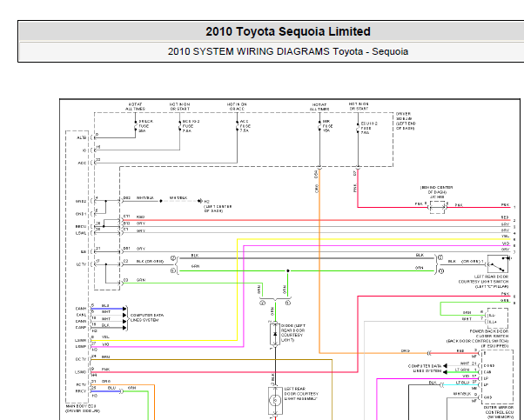Click the 'Hot In ON or ACC' label

click(x=237, y=106)
